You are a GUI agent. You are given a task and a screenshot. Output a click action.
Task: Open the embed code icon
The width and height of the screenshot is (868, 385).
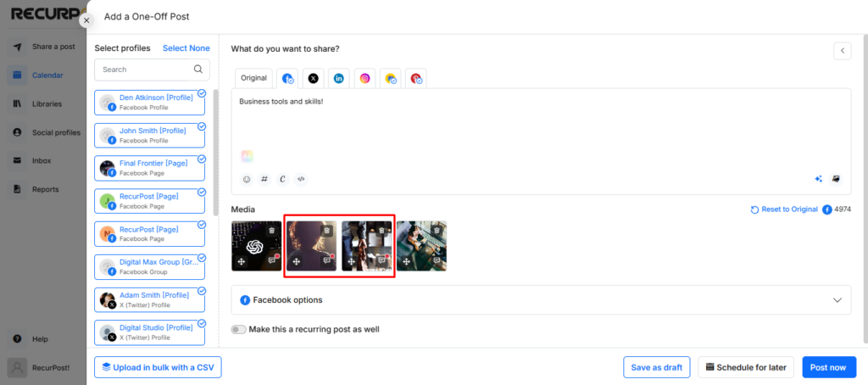301,179
